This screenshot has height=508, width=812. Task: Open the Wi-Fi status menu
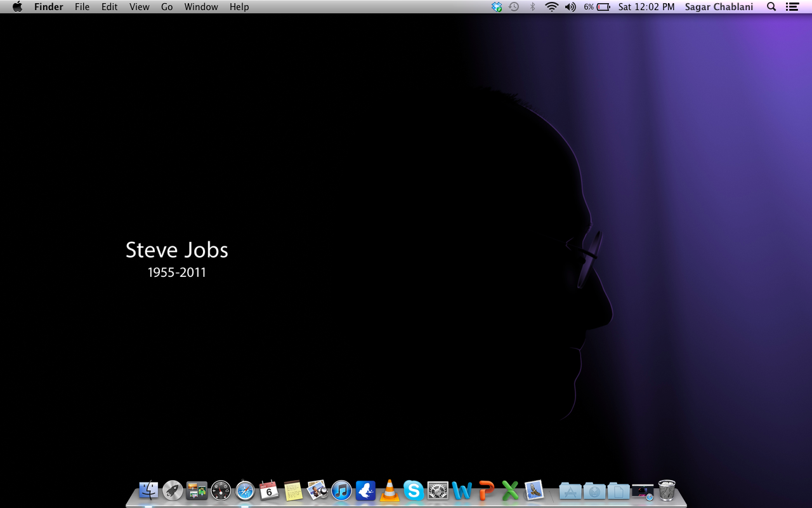(x=551, y=7)
